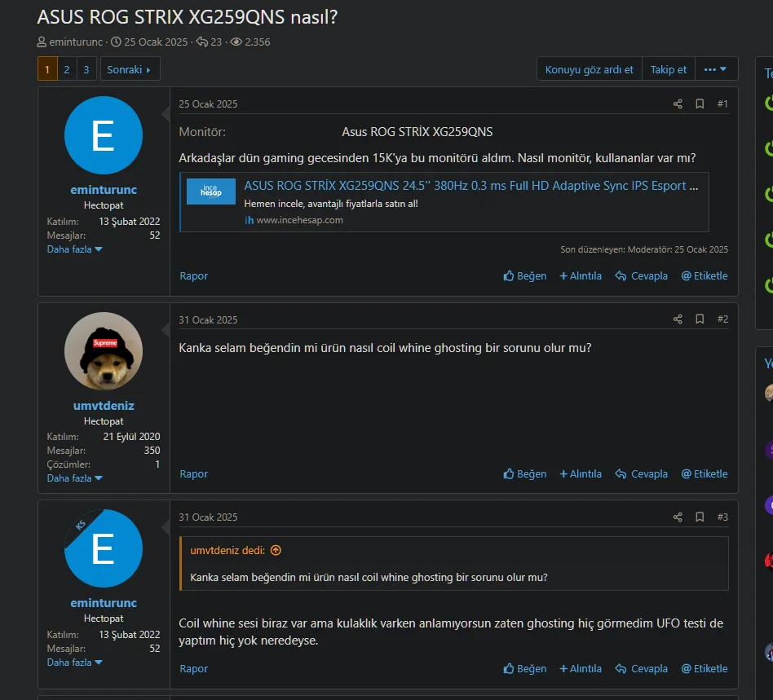Open eminturunc username link in post #3
This screenshot has height=700, width=773.
coord(104,603)
